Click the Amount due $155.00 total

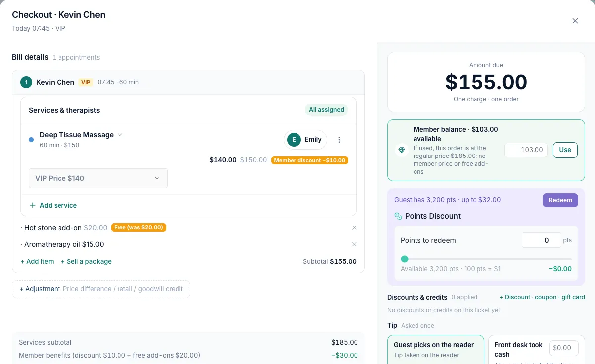point(486,82)
